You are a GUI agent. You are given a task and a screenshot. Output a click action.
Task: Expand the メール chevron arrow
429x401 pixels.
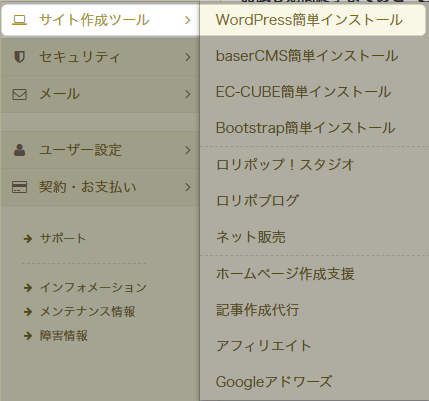tap(188, 94)
